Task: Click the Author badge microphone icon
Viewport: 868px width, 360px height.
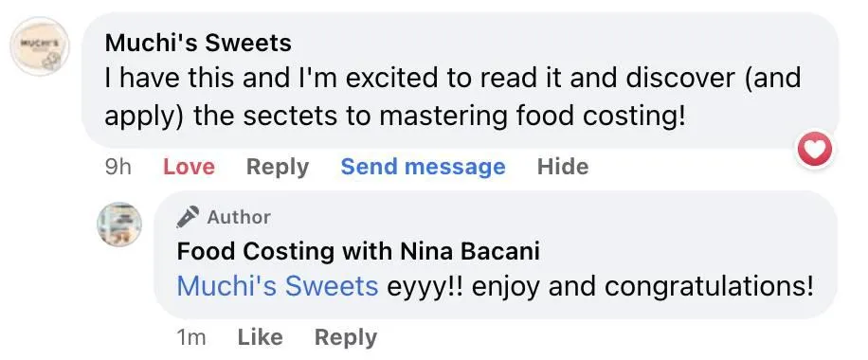Action: pyautogui.click(x=188, y=217)
